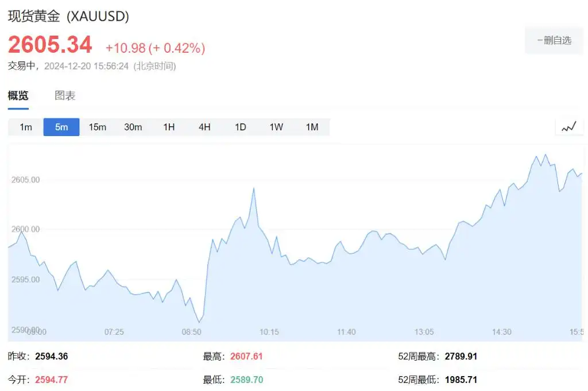The width and height of the screenshot is (588, 391).
Task: Click the 最高 2607.61 value
Action: click(x=246, y=357)
